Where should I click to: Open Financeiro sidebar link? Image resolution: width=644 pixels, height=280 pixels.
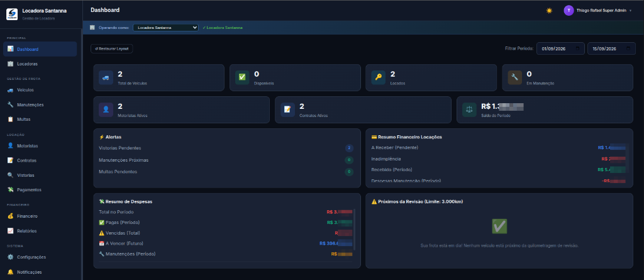click(40, 216)
